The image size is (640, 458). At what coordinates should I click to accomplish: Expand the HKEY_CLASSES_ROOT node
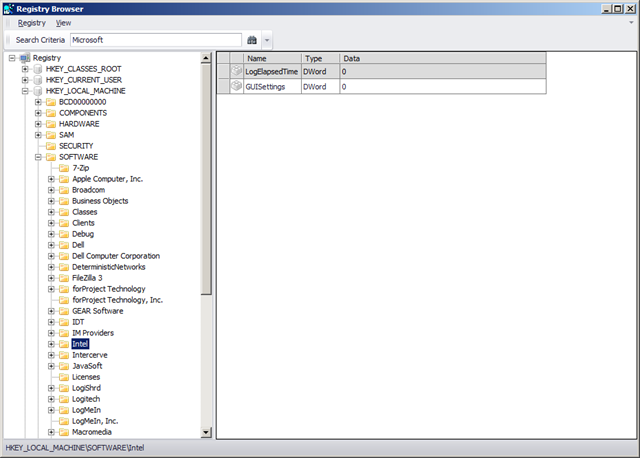(x=25, y=69)
